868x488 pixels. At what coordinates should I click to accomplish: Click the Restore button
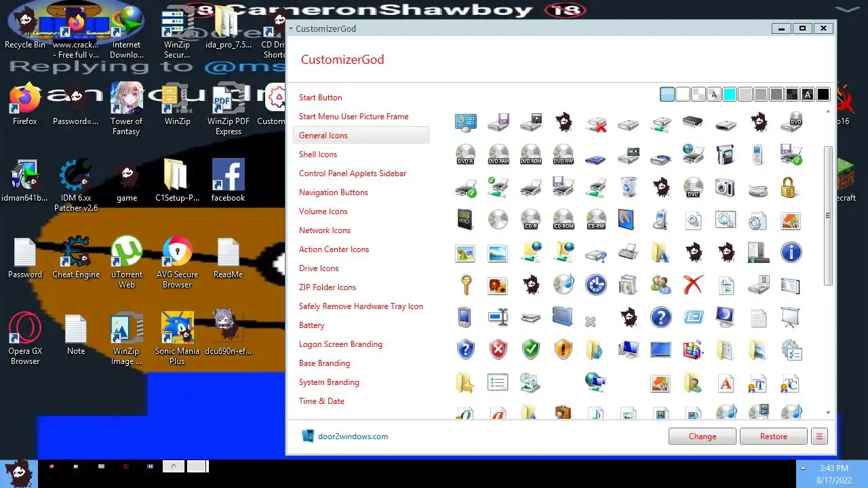(774, 436)
